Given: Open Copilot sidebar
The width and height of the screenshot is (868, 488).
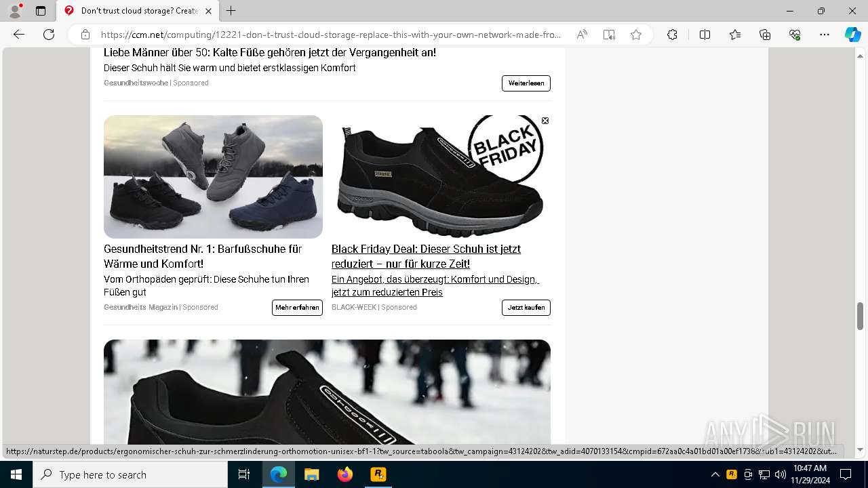Looking at the screenshot, I should tap(852, 35).
